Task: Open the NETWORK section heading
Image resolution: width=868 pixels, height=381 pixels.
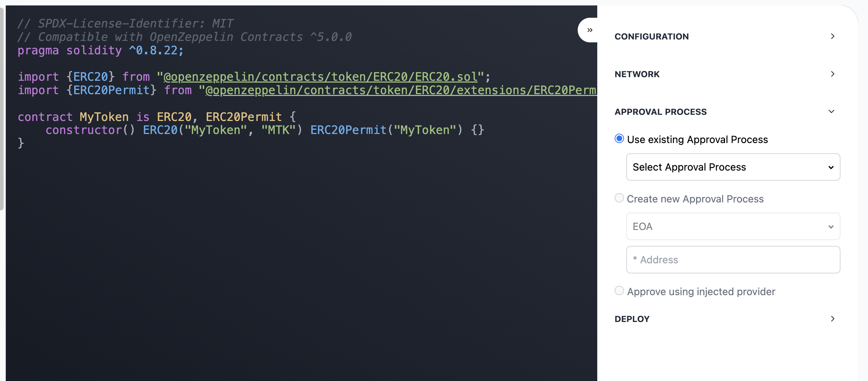Action: 637,74
